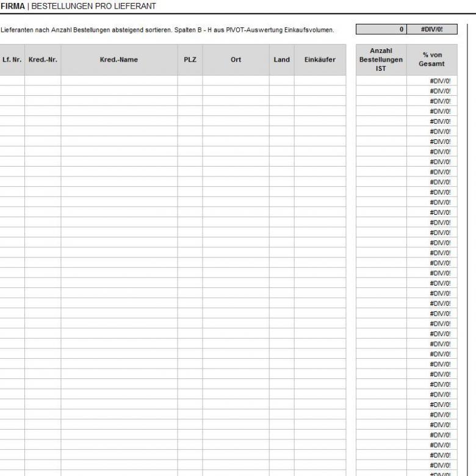Select the total cell showing 0
This screenshot has width=476, height=476.
pos(381,29)
